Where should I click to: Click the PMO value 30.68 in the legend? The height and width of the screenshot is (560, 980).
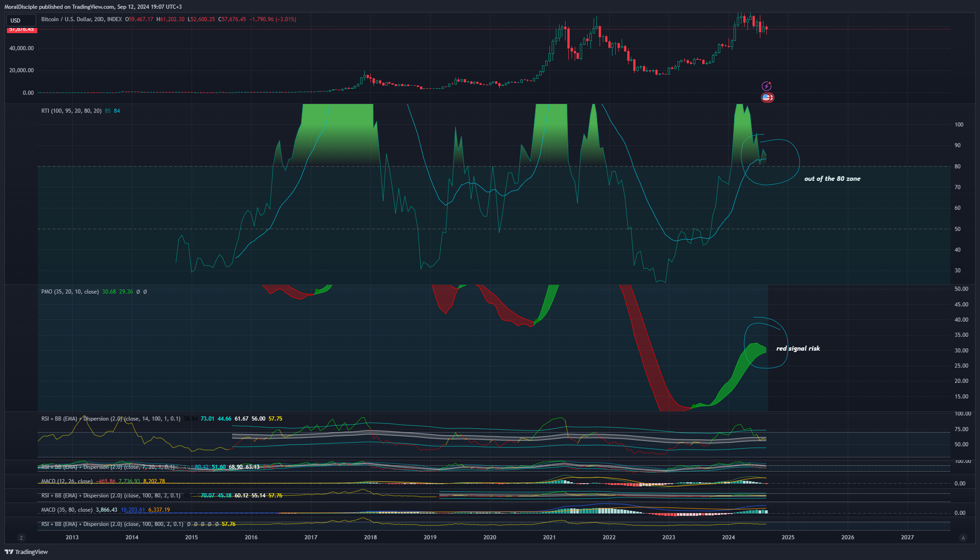tap(109, 292)
